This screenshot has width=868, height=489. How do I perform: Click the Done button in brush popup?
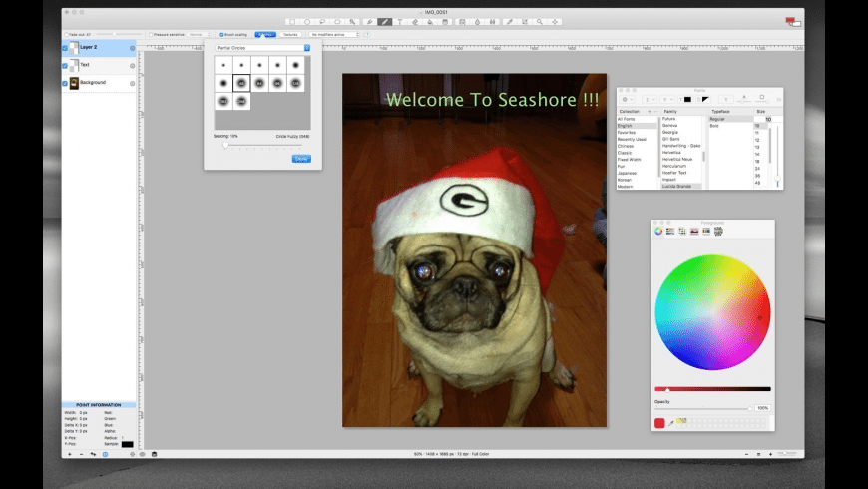(x=300, y=158)
